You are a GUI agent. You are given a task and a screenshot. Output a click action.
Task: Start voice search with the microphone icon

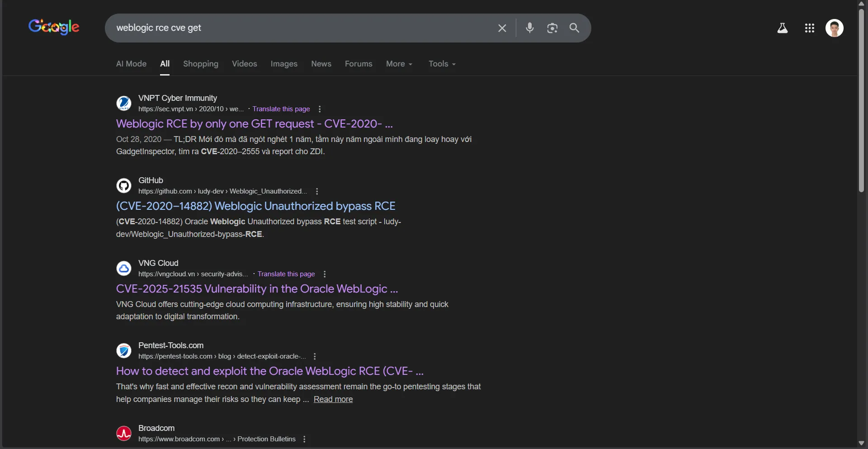point(530,28)
